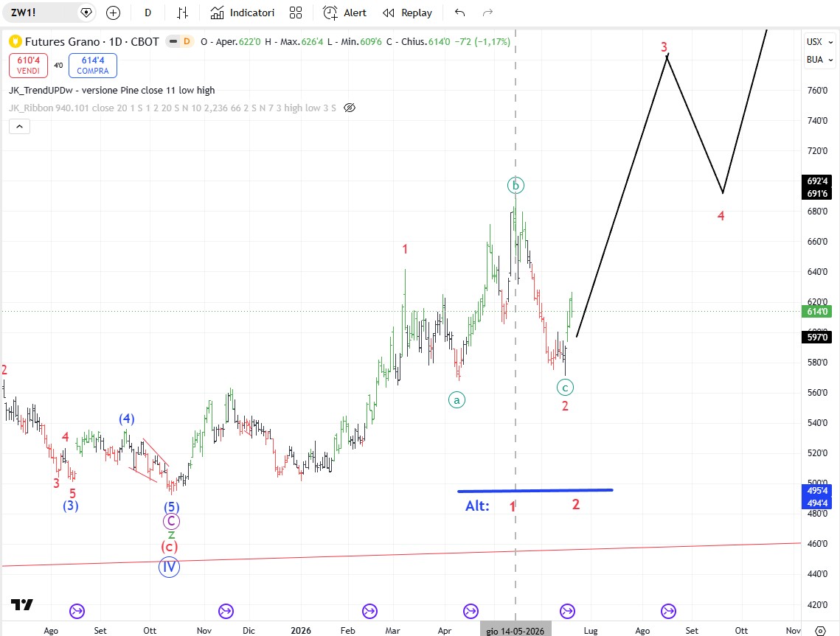This screenshot has height=636, width=840.
Task: Add a symbol with the plus circle
Action: tap(113, 13)
